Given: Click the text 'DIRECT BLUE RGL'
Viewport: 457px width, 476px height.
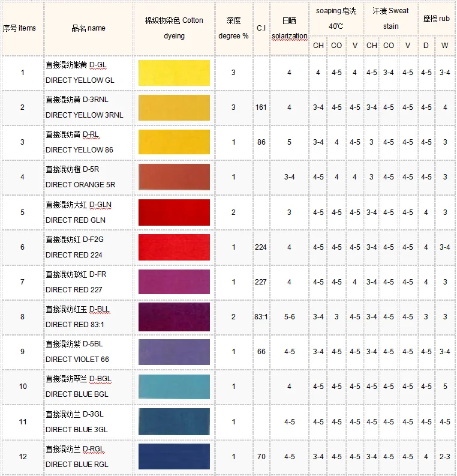Looking at the screenshot, I should point(77,465).
